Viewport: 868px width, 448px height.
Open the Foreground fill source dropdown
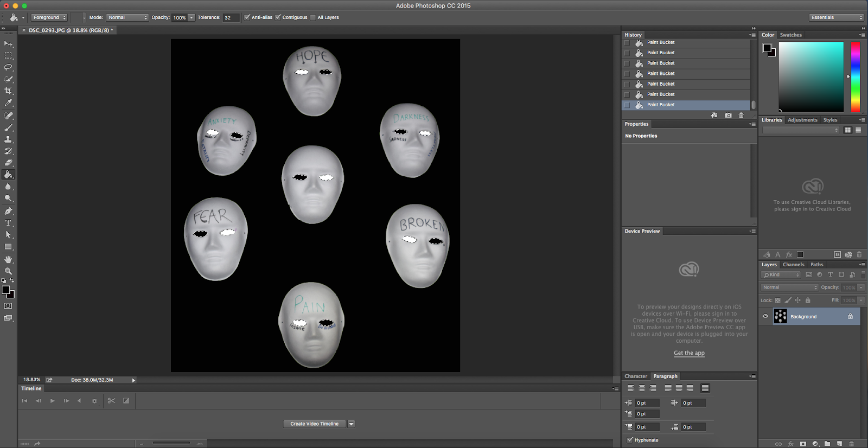pyautogui.click(x=49, y=17)
